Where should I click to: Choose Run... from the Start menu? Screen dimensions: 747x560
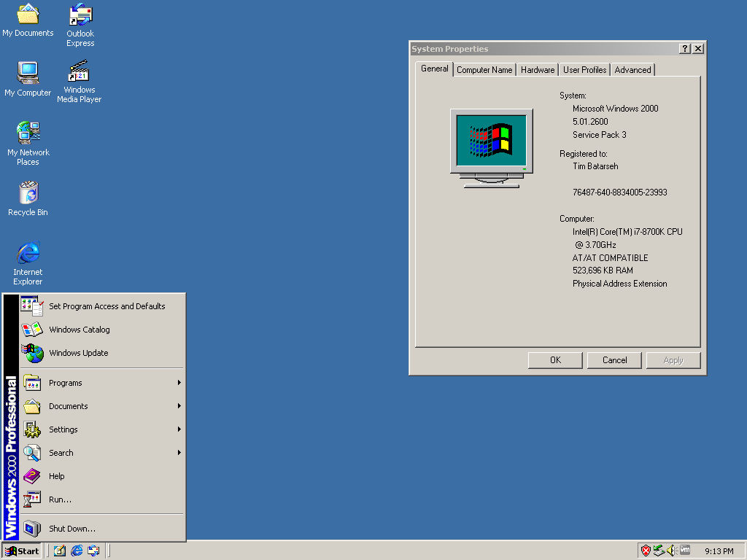[101, 499]
